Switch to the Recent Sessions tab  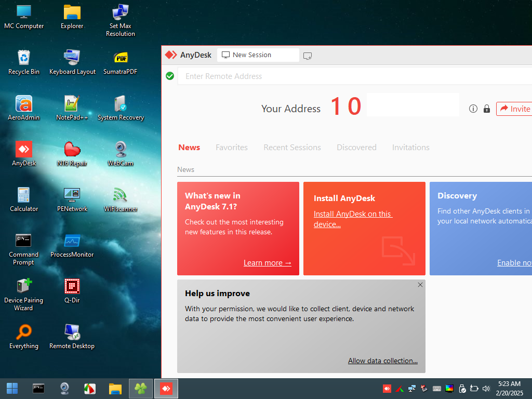point(292,147)
